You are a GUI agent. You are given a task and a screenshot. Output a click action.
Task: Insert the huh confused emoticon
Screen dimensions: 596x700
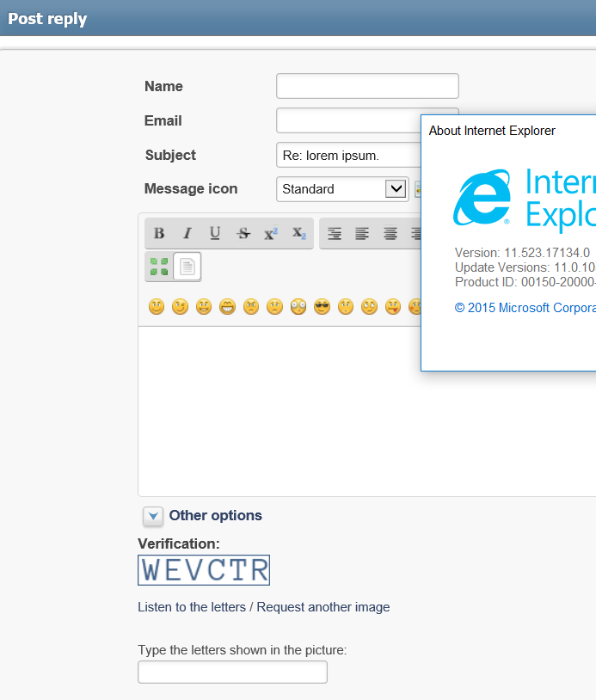pyautogui.click(x=346, y=307)
